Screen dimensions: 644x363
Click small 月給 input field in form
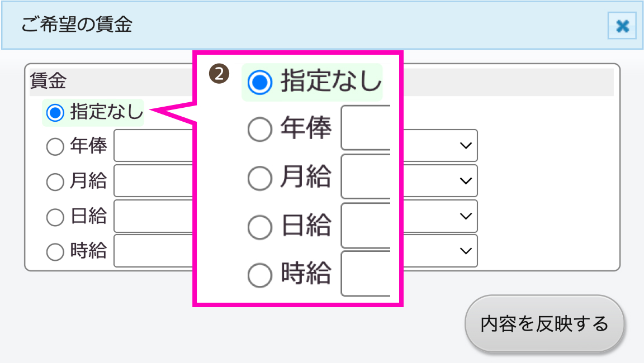click(x=153, y=181)
